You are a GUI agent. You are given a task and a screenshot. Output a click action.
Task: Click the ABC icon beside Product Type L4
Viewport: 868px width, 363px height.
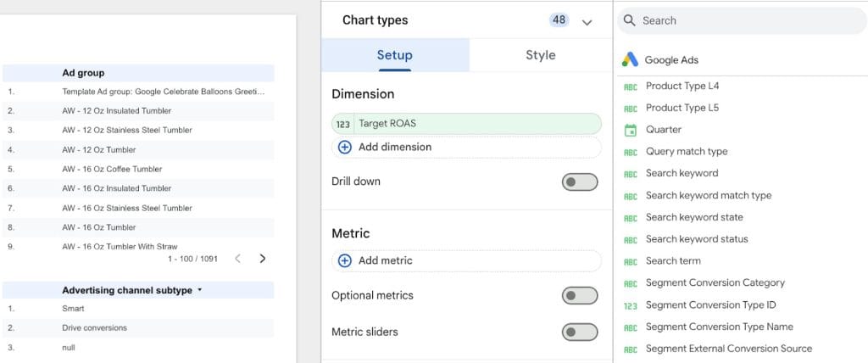(631, 87)
